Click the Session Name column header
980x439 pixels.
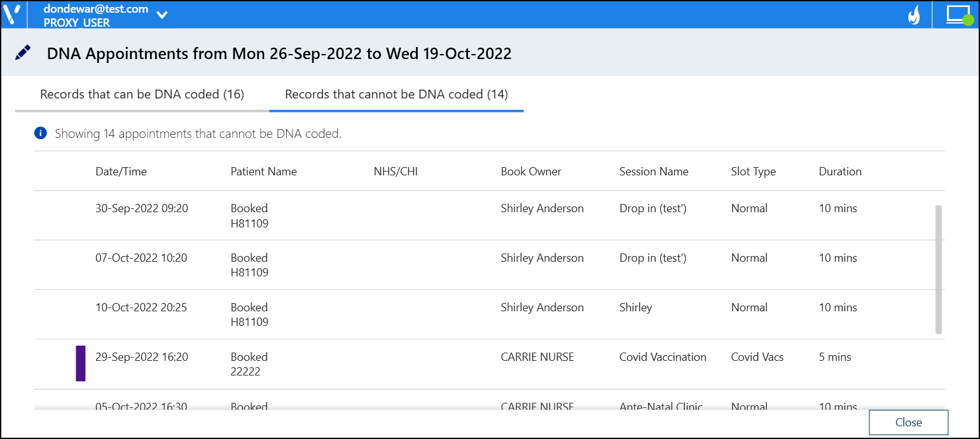(x=654, y=172)
